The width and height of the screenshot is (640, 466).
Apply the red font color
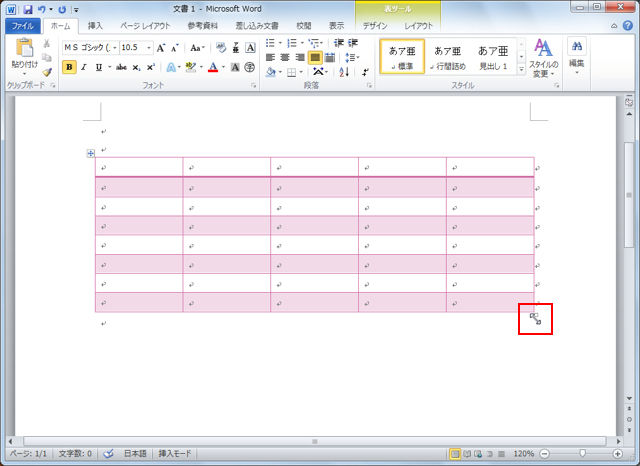213,67
